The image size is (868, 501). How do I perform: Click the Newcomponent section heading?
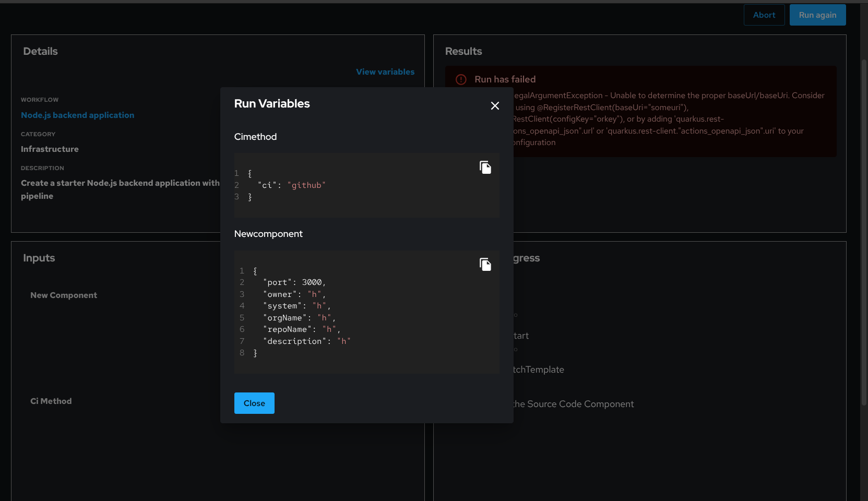268,234
